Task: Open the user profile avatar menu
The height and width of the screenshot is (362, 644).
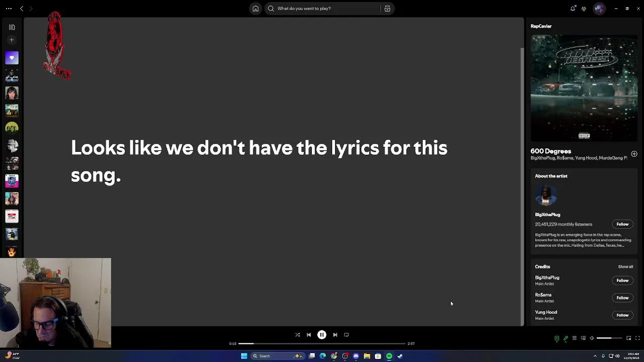Action: click(x=599, y=9)
